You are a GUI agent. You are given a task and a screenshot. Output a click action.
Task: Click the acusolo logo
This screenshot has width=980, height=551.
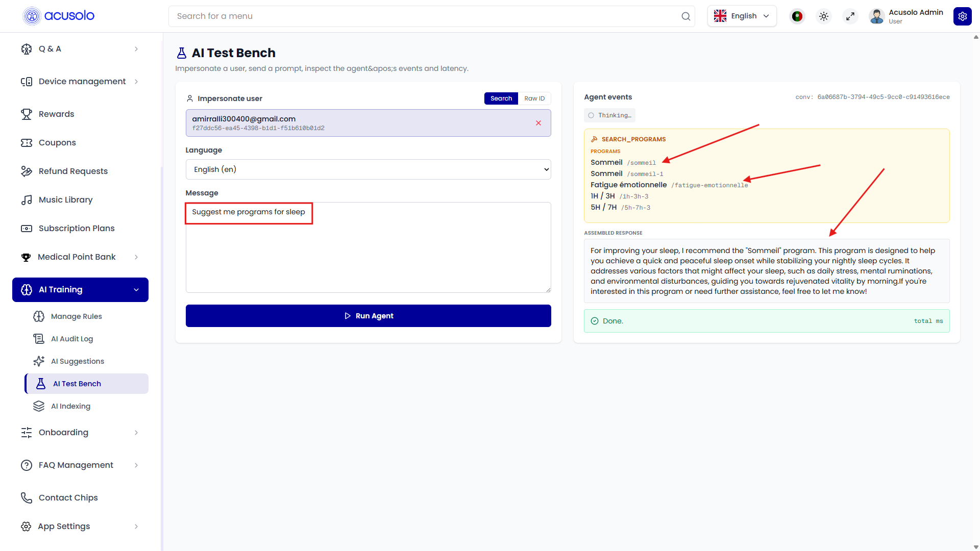point(59,16)
